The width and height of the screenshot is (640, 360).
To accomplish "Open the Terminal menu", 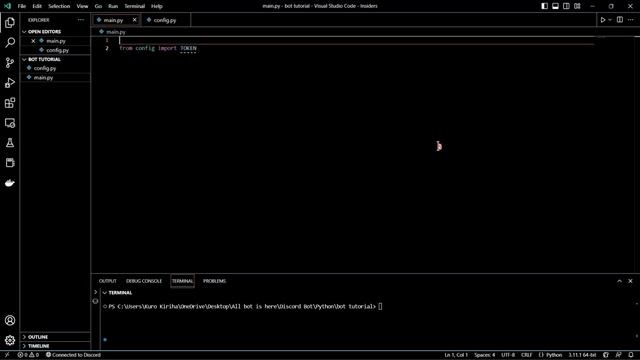I will point(135,6).
